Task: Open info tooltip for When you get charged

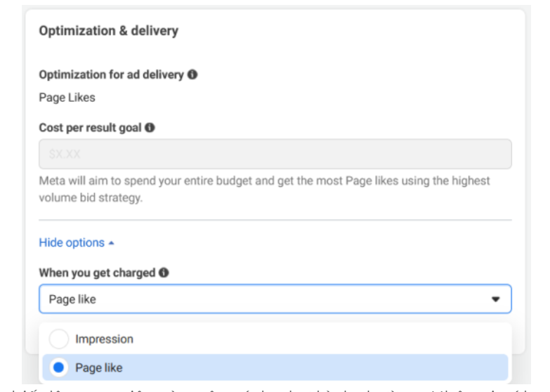Action: pyautogui.click(x=164, y=273)
